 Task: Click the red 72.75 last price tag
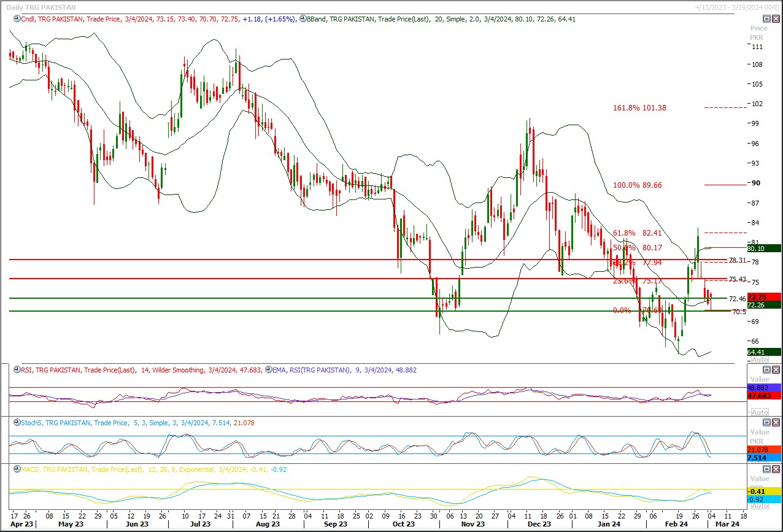point(757,297)
